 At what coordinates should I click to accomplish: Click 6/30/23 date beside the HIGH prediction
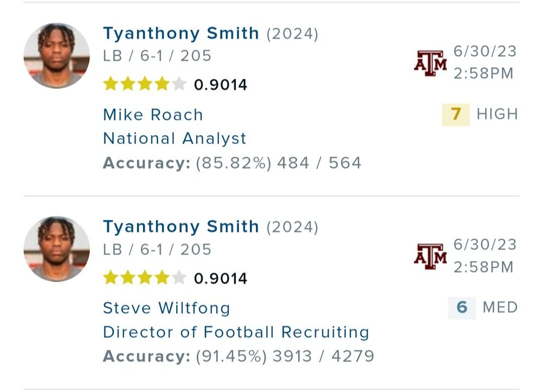click(x=485, y=52)
